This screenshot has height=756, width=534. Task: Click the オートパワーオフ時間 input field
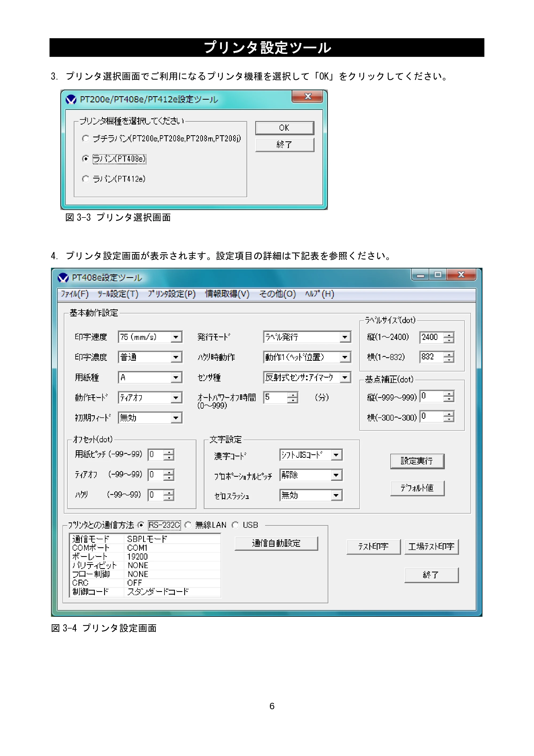275,397
